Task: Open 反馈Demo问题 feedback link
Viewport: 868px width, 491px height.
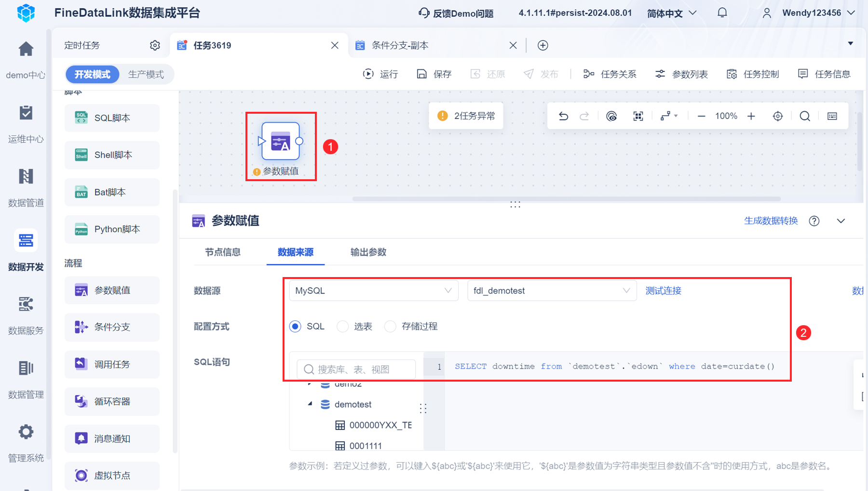Action: tap(456, 13)
